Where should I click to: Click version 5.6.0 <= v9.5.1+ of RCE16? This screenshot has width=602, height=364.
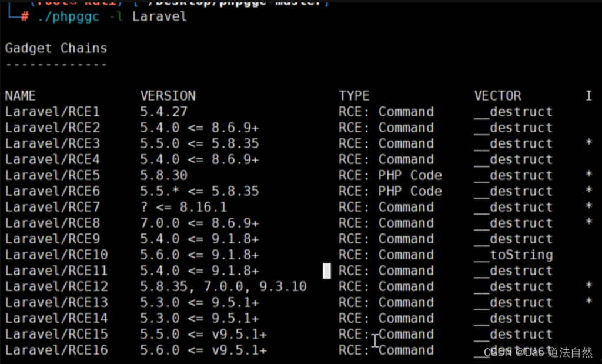pyautogui.click(x=203, y=350)
